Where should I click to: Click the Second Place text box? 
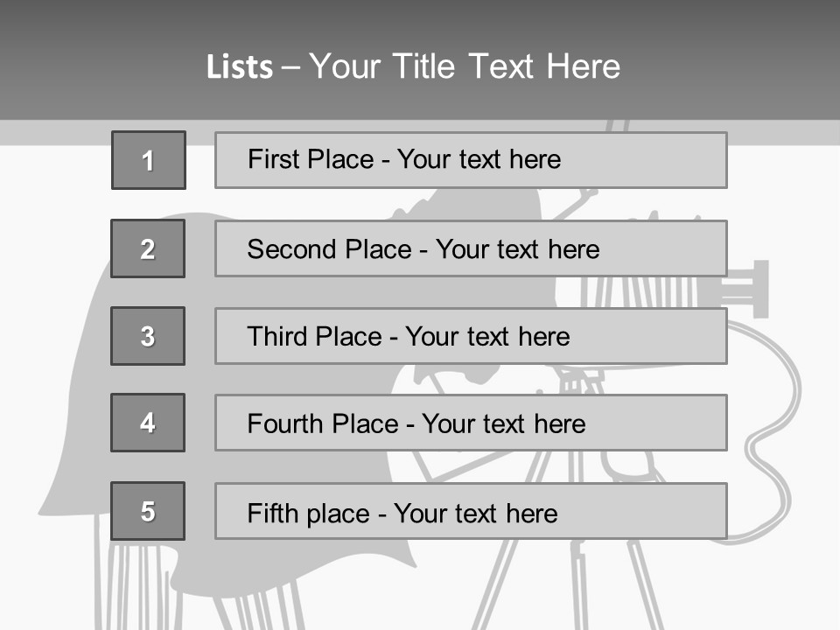point(471,248)
